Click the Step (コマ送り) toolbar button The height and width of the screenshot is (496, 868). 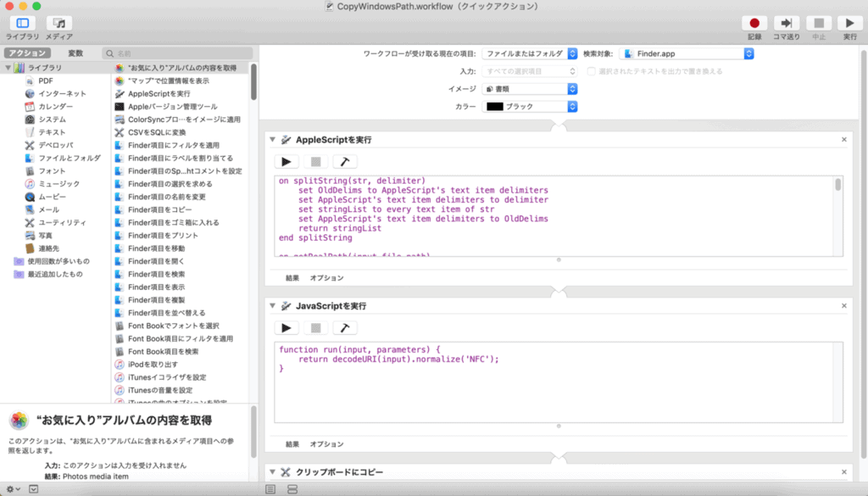(787, 24)
